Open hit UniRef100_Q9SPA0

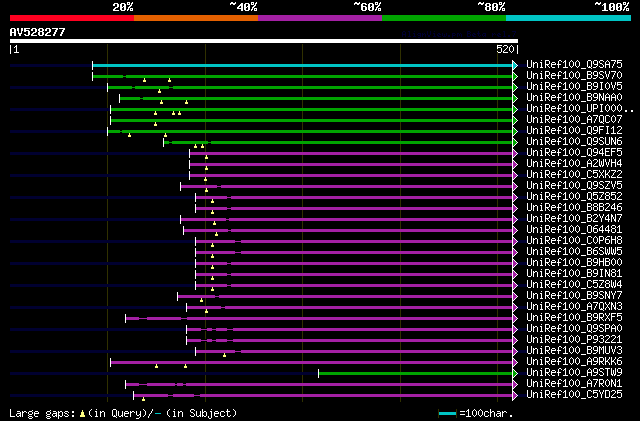(x=574, y=329)
